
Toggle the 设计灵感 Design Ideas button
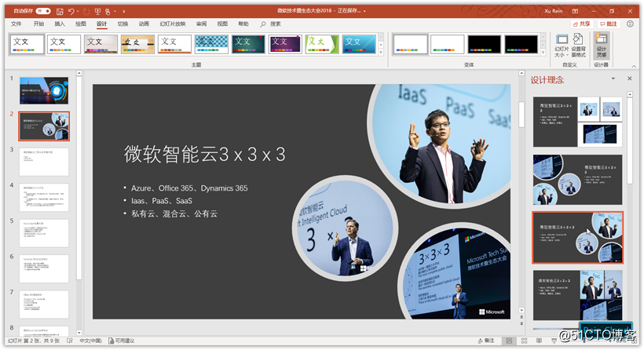[x=602, y=46]
